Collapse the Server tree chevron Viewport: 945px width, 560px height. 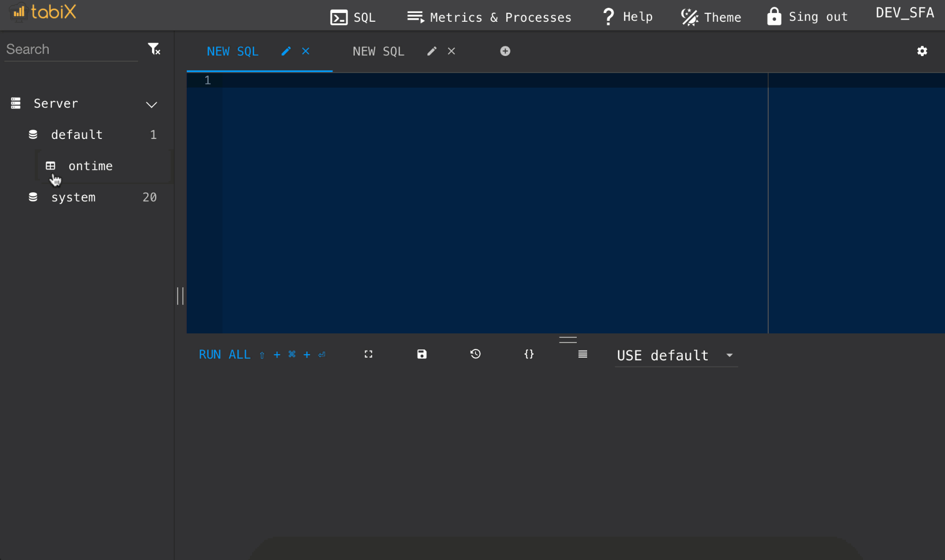pyautogui.click(x=151, y=105)
